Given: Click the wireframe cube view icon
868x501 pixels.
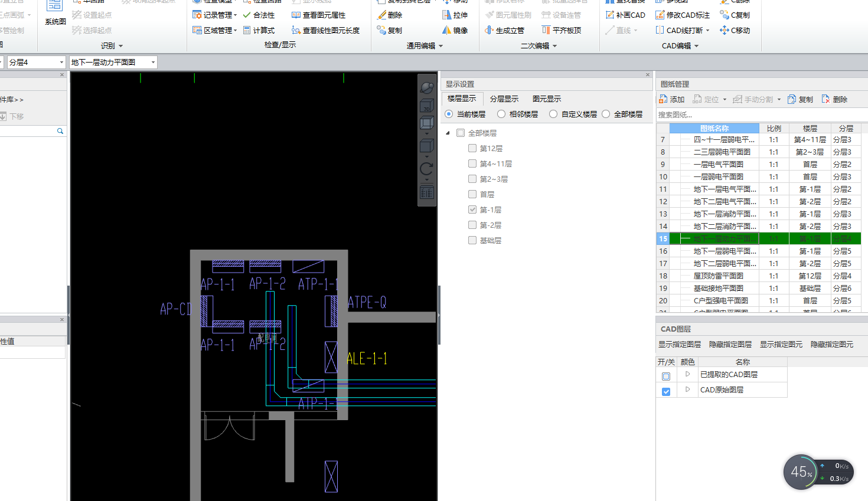Looking at the screenshot, I should point(427,123).
